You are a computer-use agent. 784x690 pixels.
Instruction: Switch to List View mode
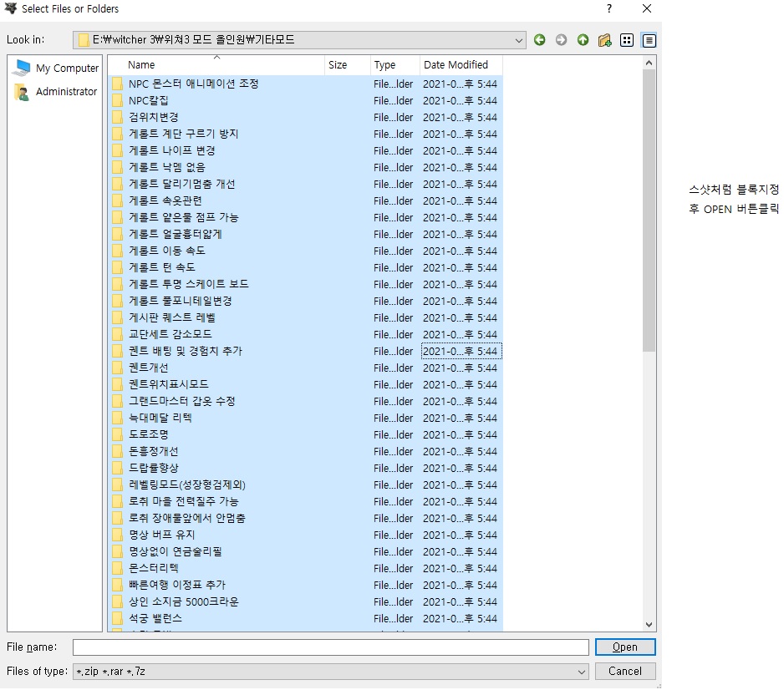click(627, 40)
